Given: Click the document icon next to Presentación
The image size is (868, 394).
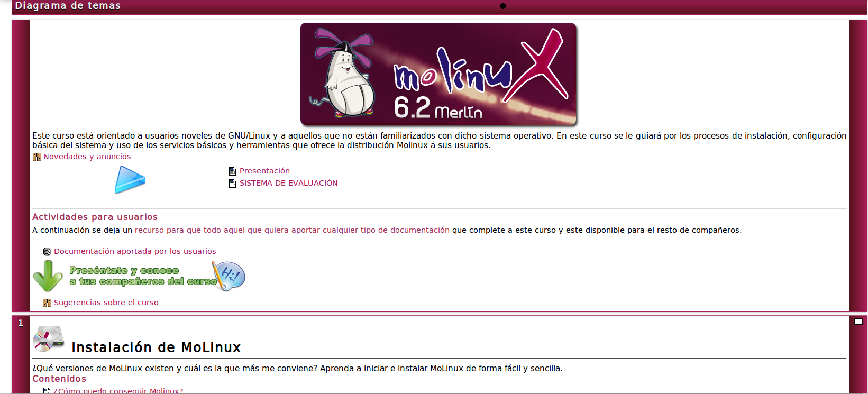Looking at the screenshot, I should tap(232, 171).
